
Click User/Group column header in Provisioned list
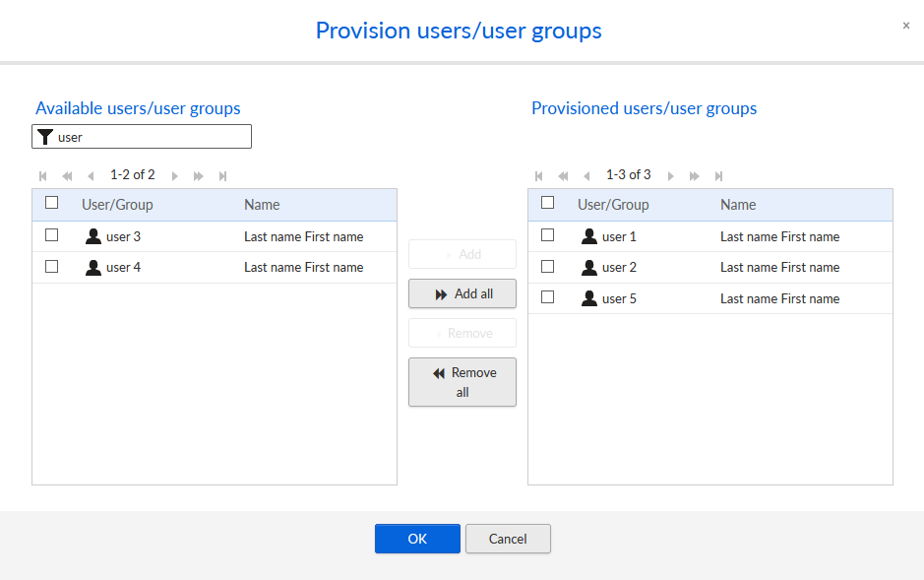click(x=613, y=205)
